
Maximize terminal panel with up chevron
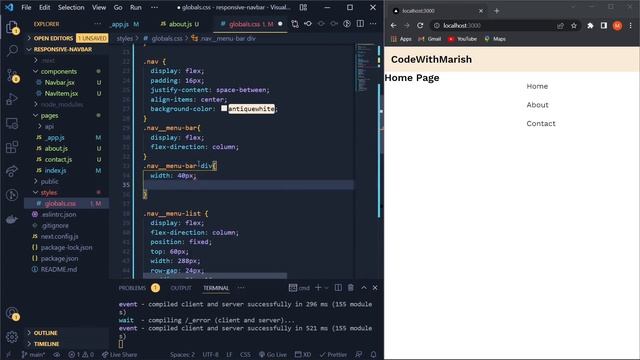(364, 288)
